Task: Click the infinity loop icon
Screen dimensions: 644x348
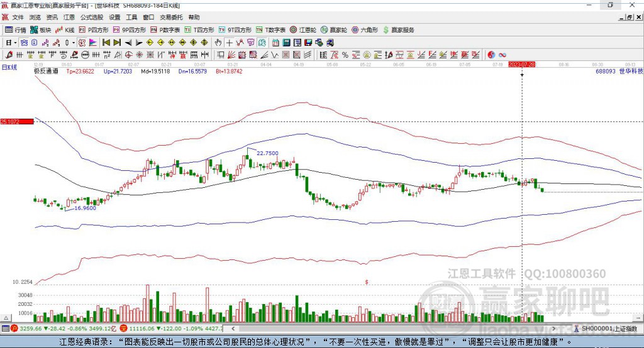Action: 502,55
